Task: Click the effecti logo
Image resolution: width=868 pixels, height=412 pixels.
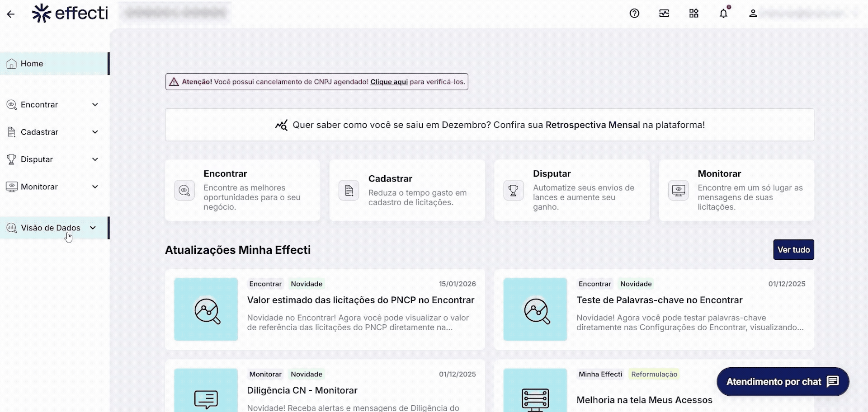Action: pos(70,13)
